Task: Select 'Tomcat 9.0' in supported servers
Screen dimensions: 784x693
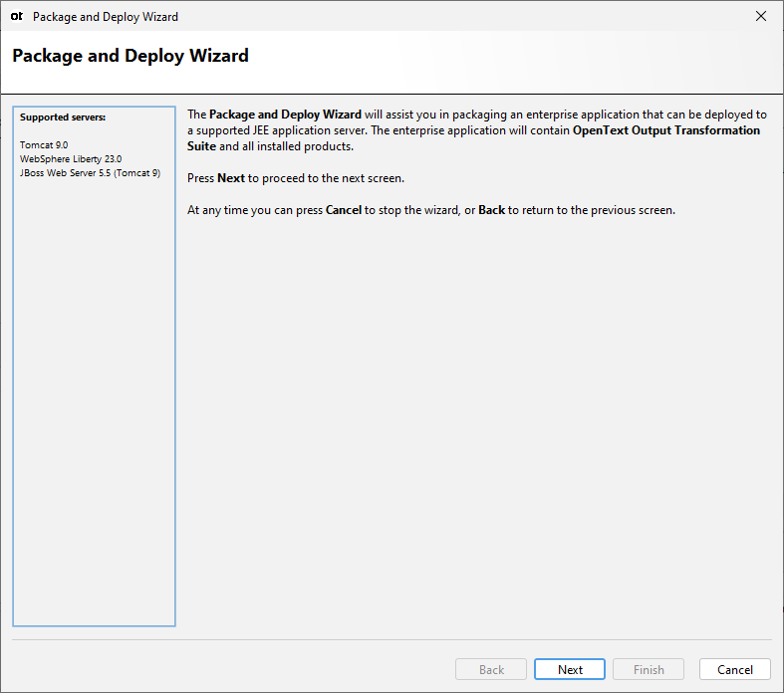Action: (x=44, y=145)
